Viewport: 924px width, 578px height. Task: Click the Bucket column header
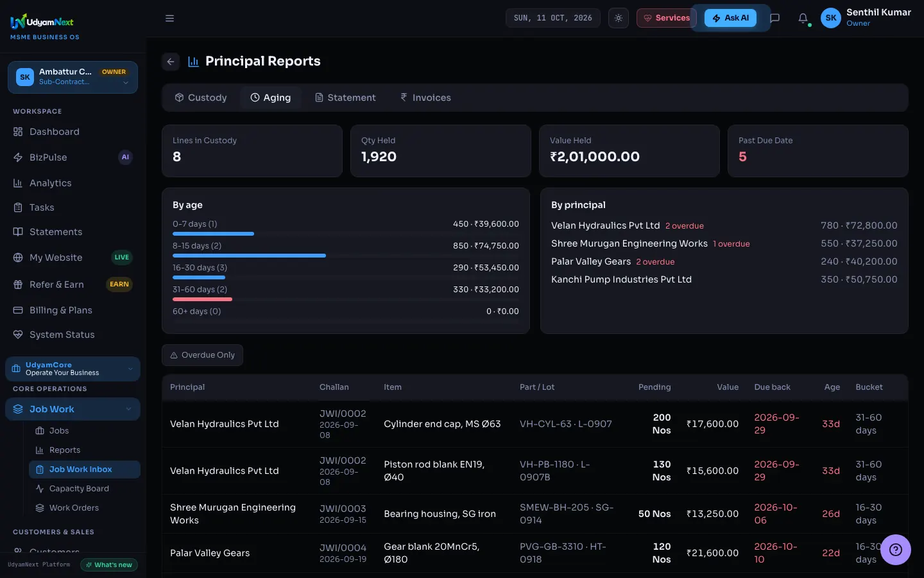coord(869,387)
